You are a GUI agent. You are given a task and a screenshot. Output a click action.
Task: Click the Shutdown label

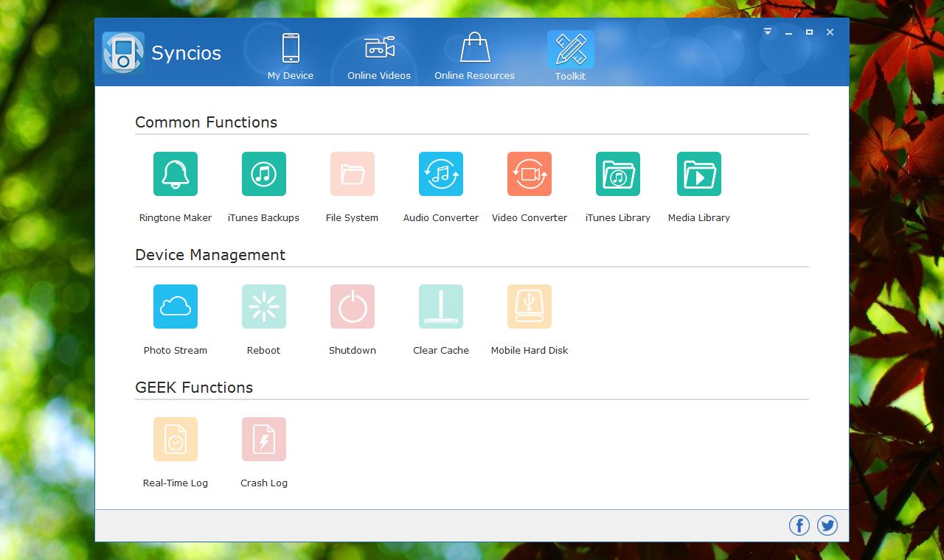point(353,351)
